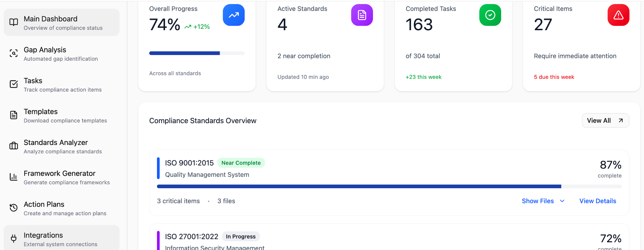644x250 pixels.
Task: Click the ISO 27001:2022 standard title
Action: (192, 237)
